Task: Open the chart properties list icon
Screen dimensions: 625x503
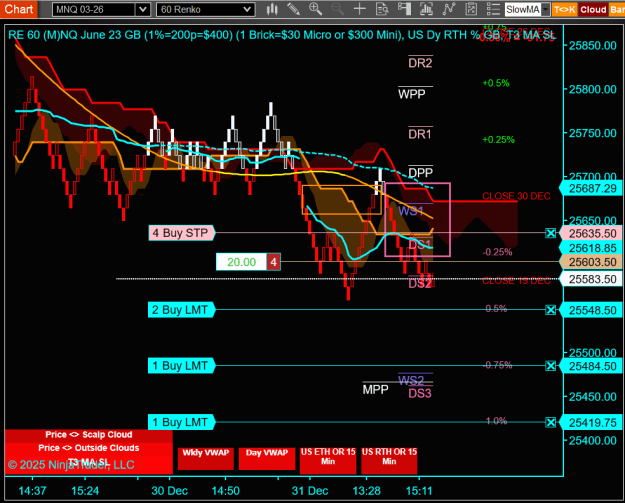Action: click(493, 9)
